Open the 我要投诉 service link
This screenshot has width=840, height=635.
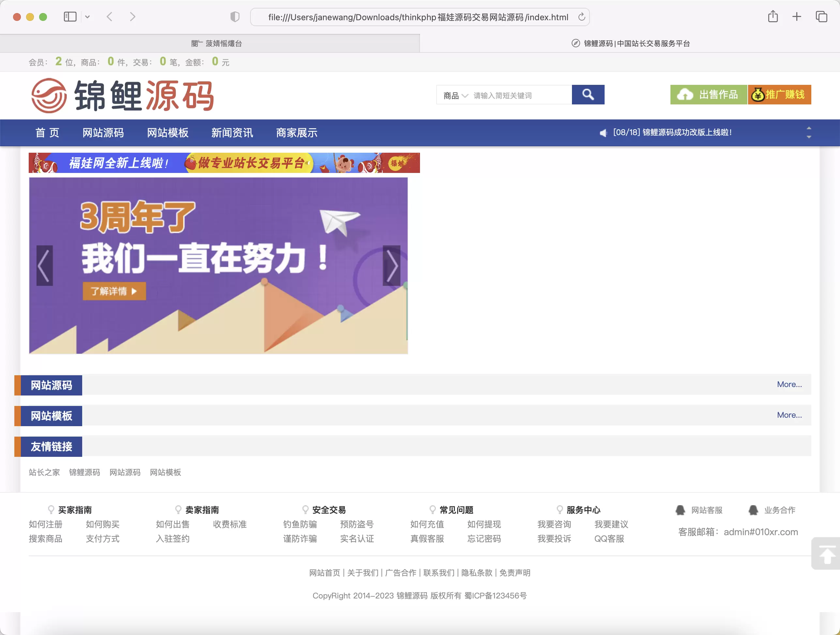coord(554,539)
